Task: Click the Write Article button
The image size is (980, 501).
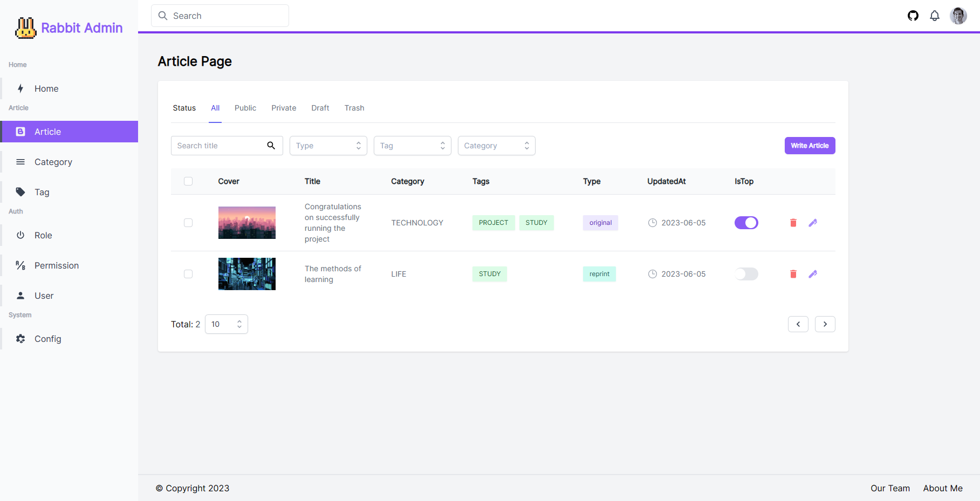Action: point(810,145)
